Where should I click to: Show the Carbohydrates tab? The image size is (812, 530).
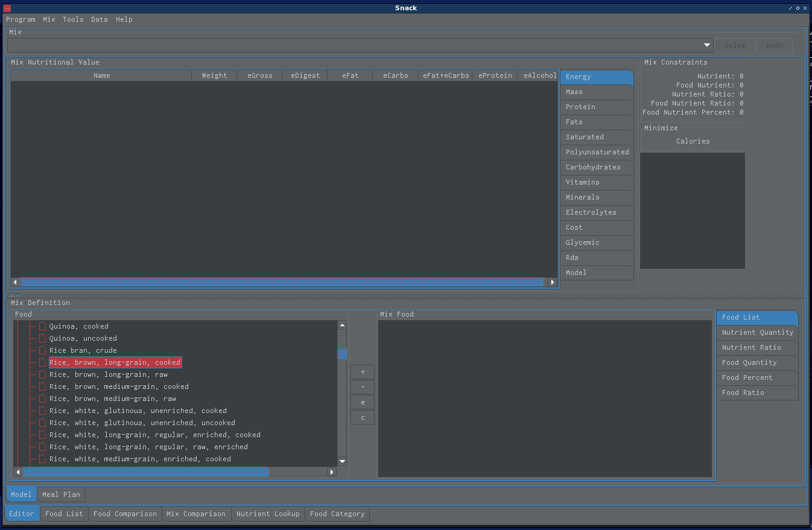[x=597, y=167]
